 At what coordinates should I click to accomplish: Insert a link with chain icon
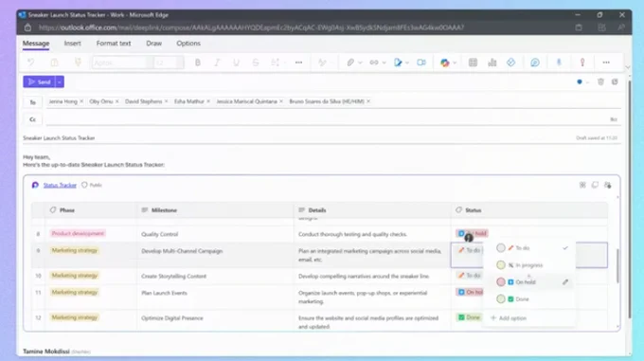(374, 63)
